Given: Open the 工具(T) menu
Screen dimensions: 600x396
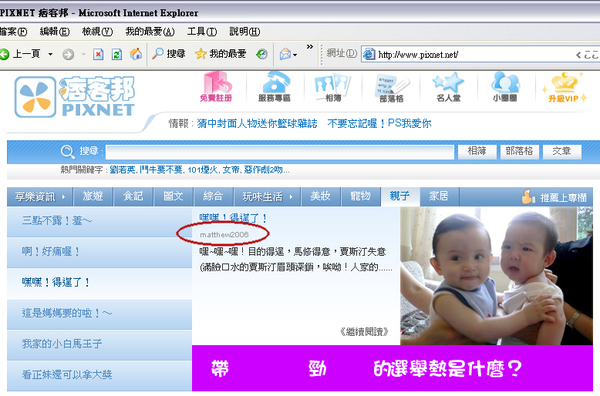Looking at the screenshot, I should click(x=202, y=31).
